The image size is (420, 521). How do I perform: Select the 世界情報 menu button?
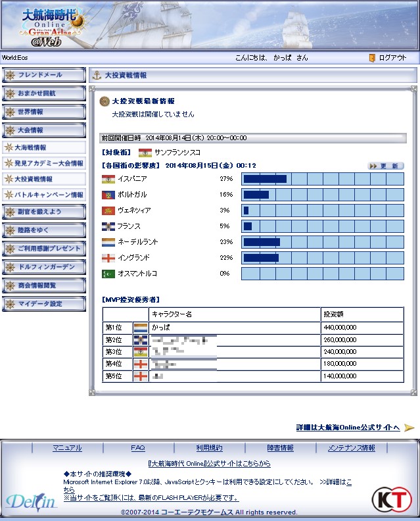click(x=44, y=112)
